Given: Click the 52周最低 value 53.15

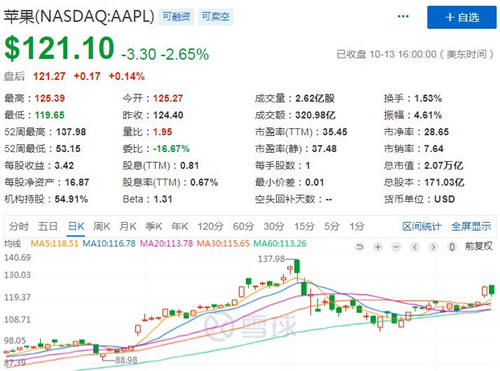Looking at the screenshot, I should pos(68,149).
